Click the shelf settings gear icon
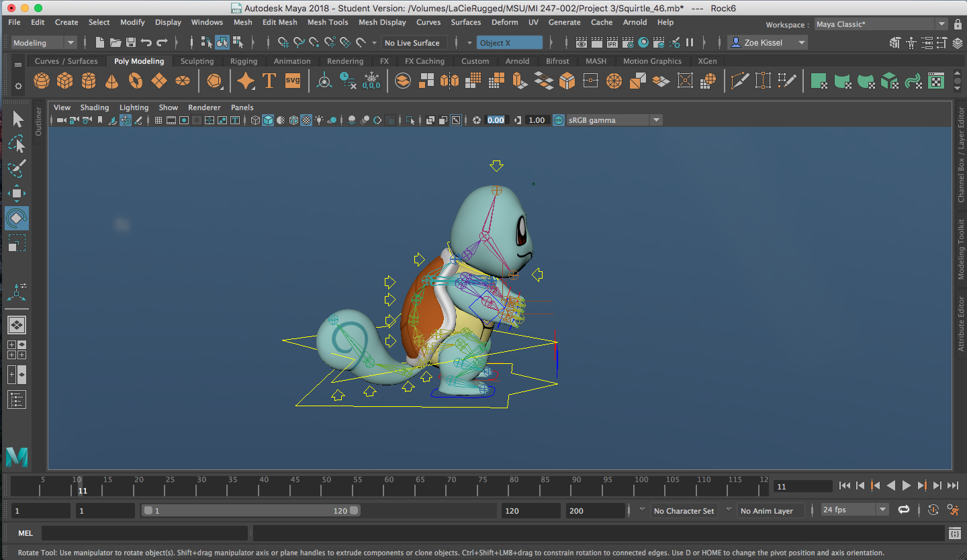 [x=18, y=86]
